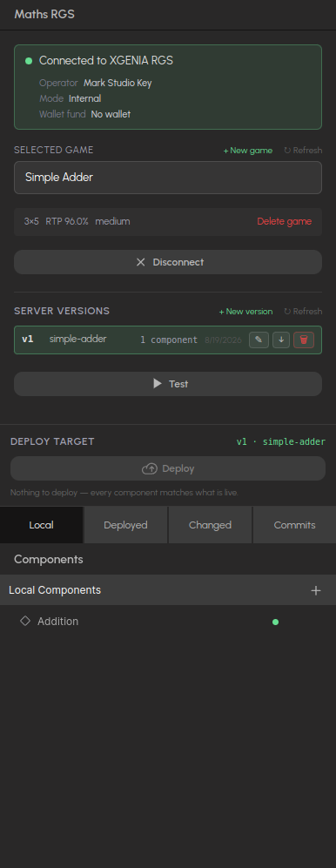Refresh the server versions list
Viewport: 336px width, 868px height.
click(x=303, y=312)
